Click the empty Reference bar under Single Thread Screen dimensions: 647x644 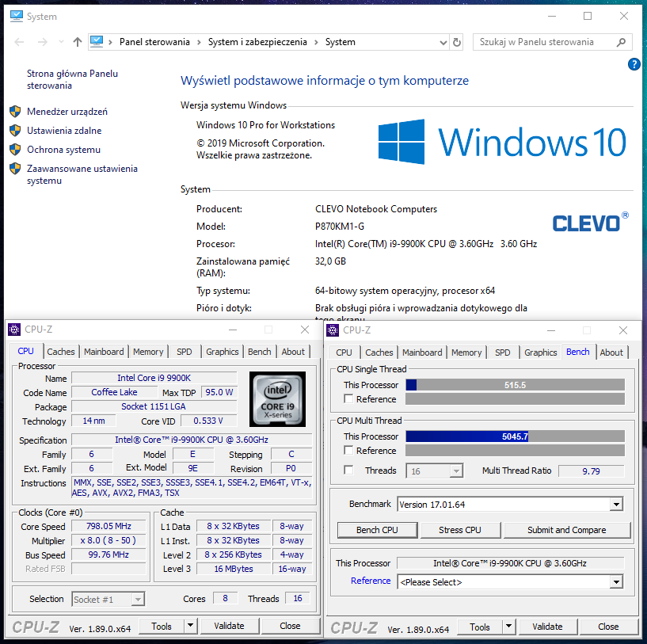tap(515, 399)
